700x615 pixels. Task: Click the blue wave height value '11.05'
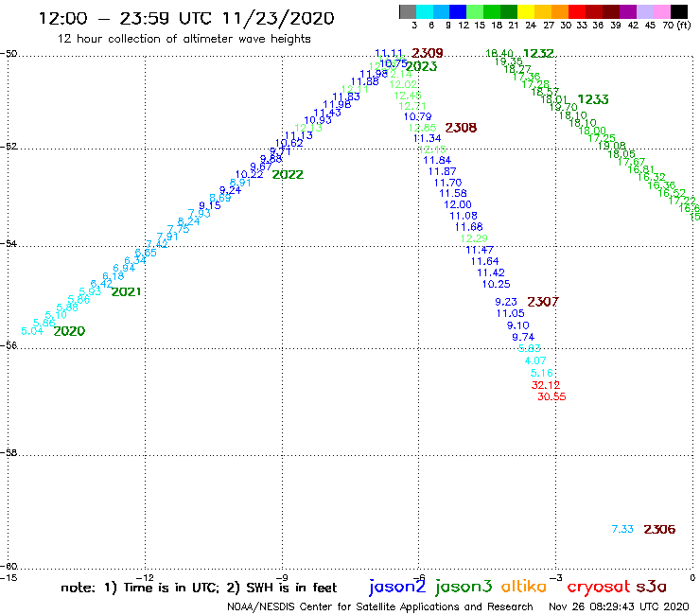click(510, 313)
